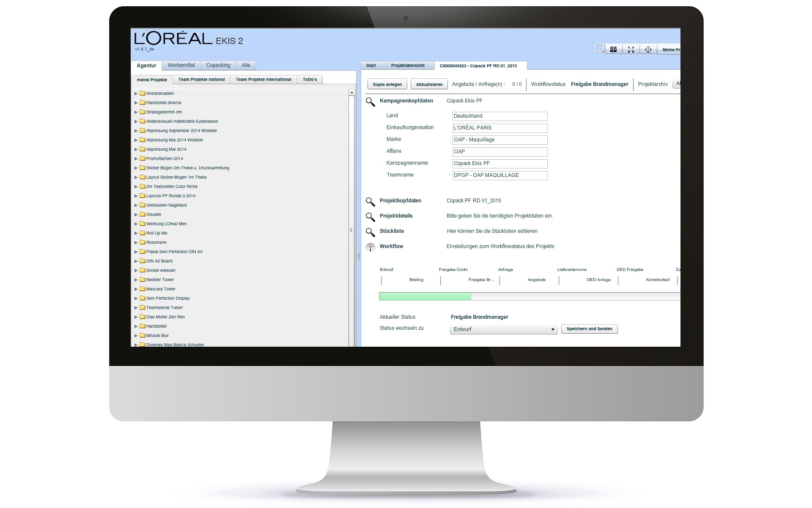This screenshot has height=508, width=812.
Task: Click the Kampagnenname input field
Action: click(x=500, y=163)
